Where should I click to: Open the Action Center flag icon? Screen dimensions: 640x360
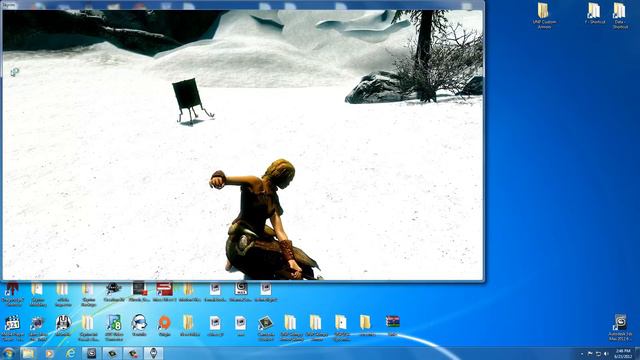590,353
